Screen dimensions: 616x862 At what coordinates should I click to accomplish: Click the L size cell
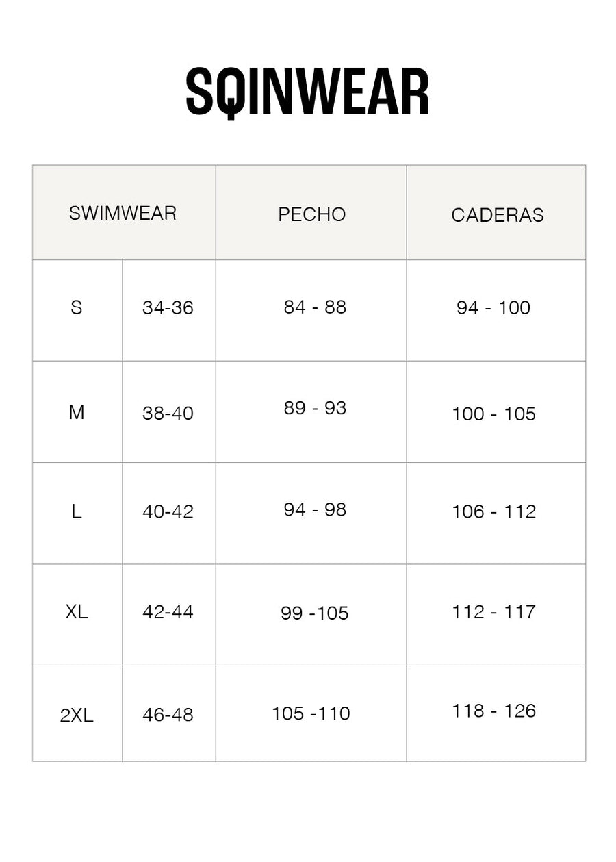click(77, 511)
